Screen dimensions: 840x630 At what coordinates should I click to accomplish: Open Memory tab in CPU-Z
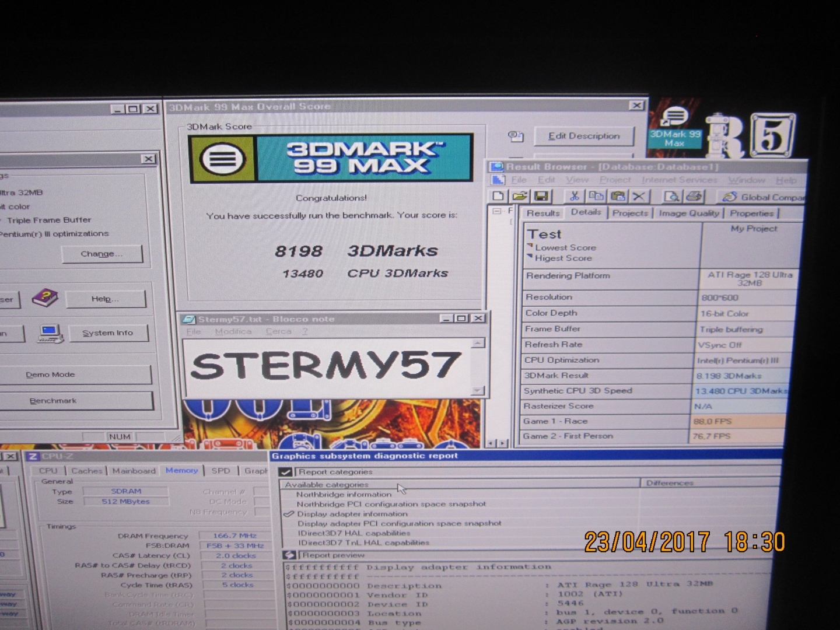pos(181,470)
